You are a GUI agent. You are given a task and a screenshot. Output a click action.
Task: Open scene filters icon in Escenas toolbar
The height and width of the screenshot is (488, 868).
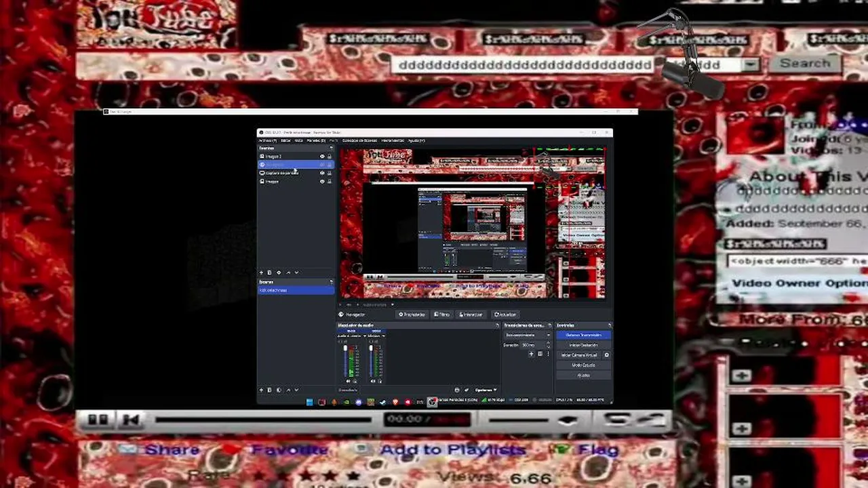click(279, 390)
